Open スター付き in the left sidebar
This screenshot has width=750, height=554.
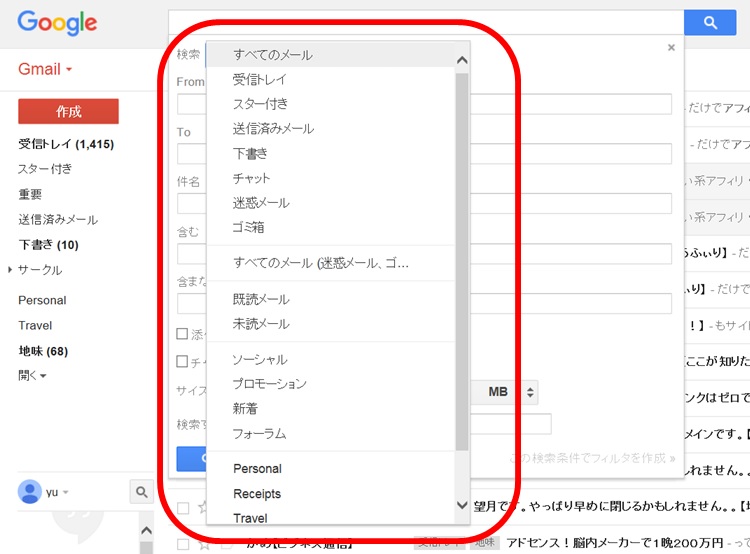[x=45, y=169]
